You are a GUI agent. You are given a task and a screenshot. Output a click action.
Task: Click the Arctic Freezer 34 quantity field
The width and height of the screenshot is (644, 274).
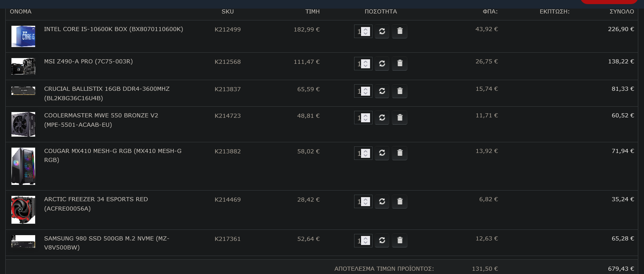[363, 201]
